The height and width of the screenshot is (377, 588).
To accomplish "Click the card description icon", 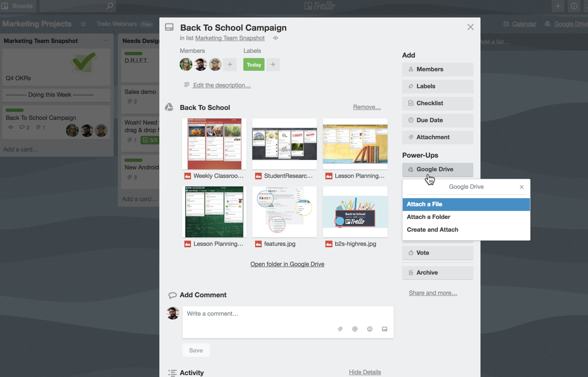I will 186,85.
